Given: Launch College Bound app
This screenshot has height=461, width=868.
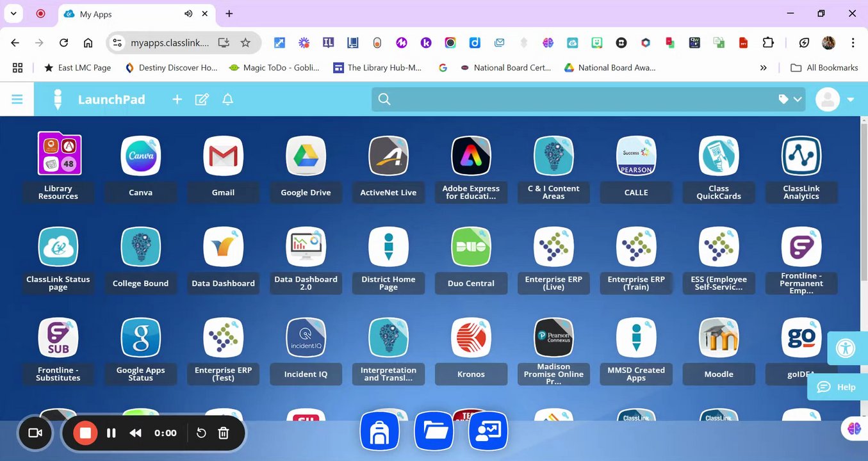Looking at the screenshot, I should click(141, 247).
